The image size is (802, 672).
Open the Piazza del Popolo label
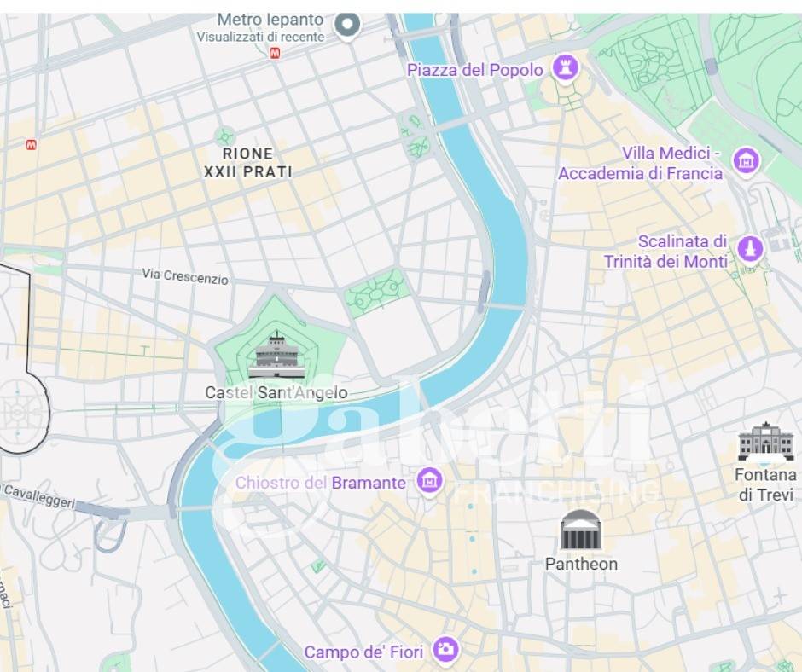[474, 70]
